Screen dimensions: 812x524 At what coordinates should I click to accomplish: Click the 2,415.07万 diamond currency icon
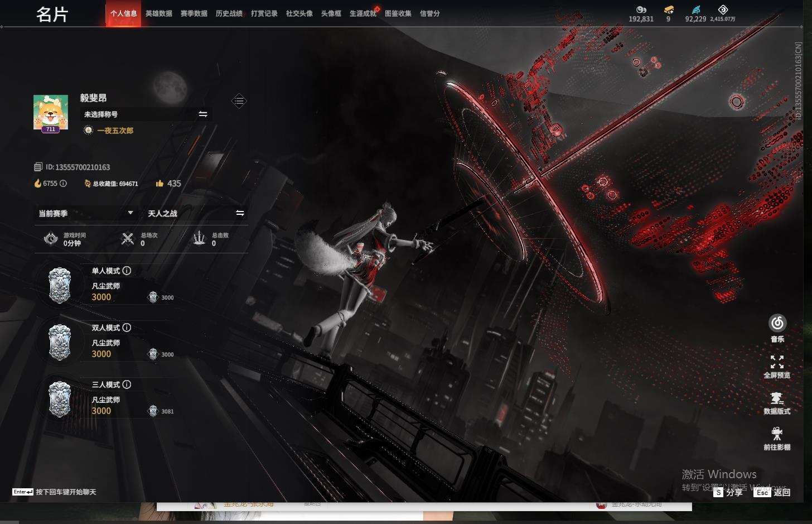click(x=723, y=9)
